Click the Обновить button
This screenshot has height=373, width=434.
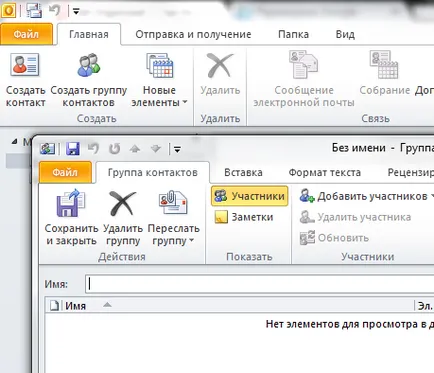click(x=334, y=238)
